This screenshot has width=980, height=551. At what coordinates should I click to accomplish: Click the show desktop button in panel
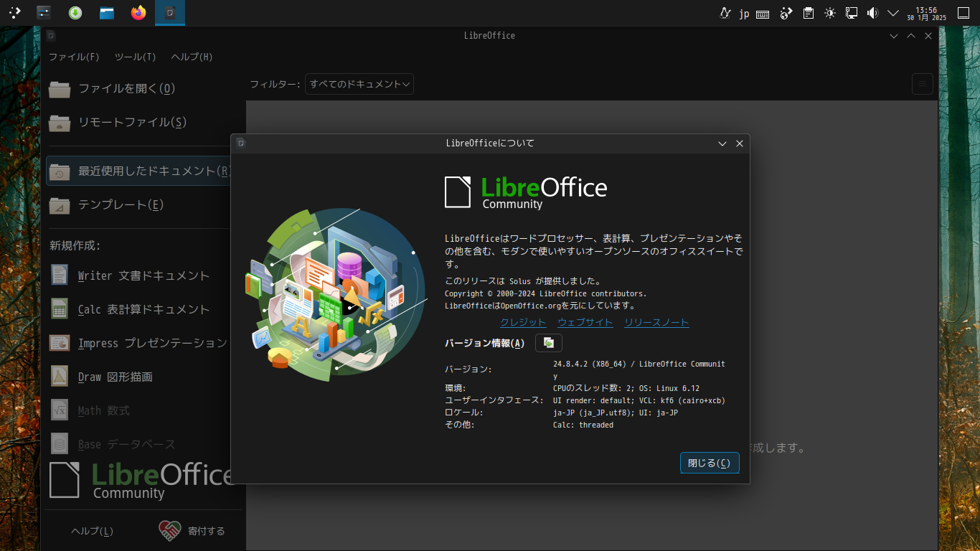click(x=963, y=12)
